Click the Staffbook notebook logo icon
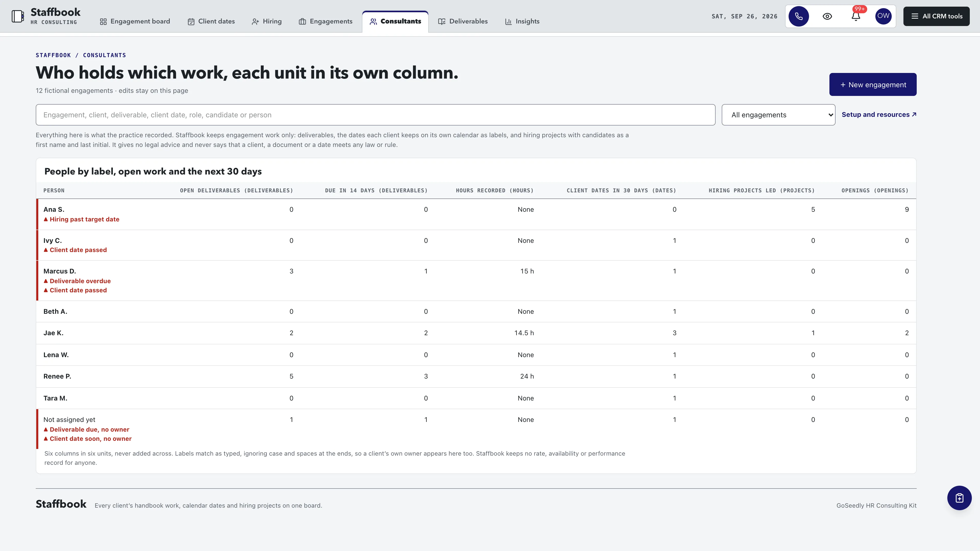 [18, 16]
